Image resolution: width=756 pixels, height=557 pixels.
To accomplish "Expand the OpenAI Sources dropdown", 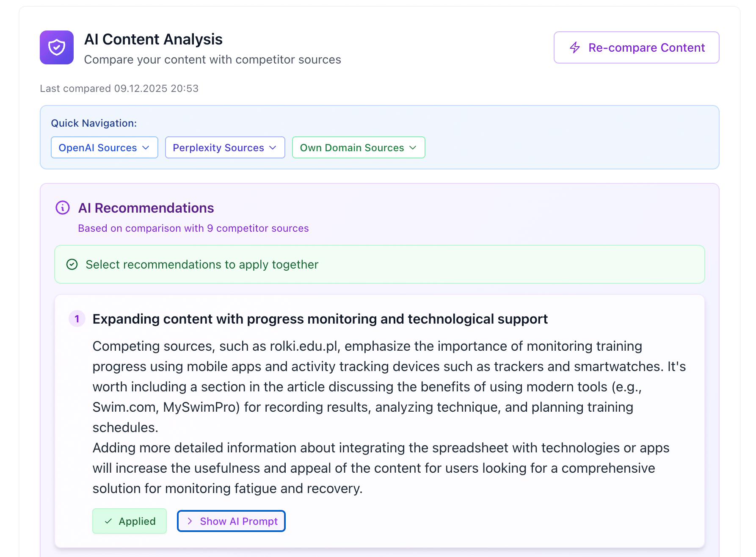I will pyautogui.click(x=104, y=148).
